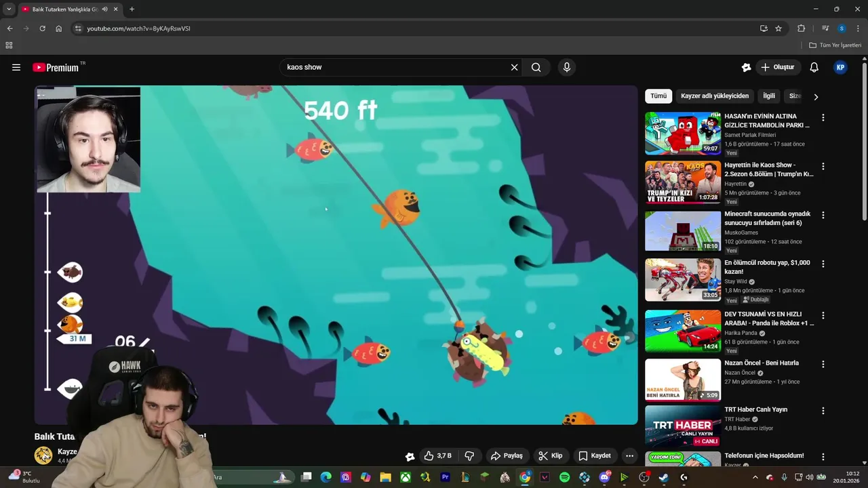Select the İlgili filter chip
This screenshot has height=488, width=868.
pyautogui.click(x=769, y=96)
